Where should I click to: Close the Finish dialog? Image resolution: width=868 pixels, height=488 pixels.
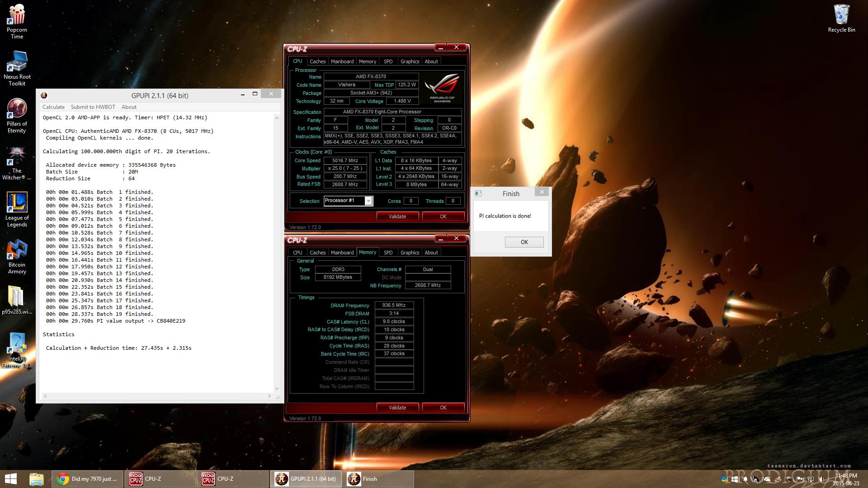coord(542,192)
